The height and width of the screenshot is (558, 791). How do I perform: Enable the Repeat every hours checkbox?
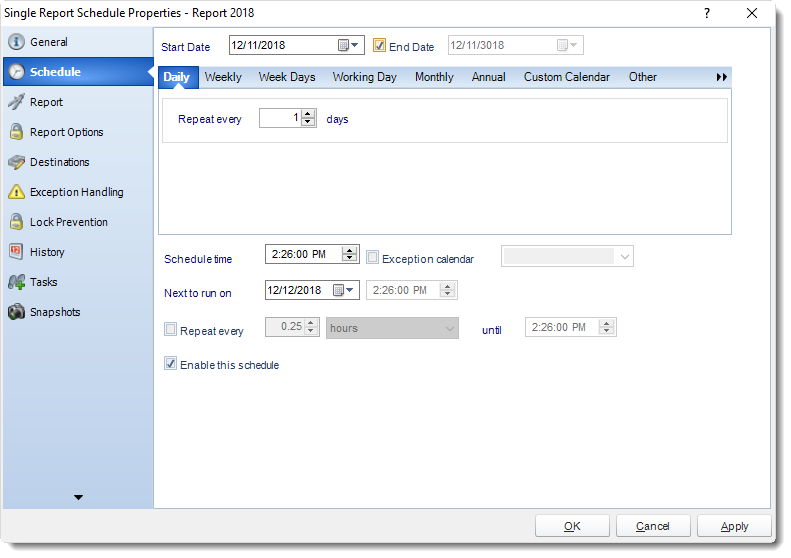(171, 329)
